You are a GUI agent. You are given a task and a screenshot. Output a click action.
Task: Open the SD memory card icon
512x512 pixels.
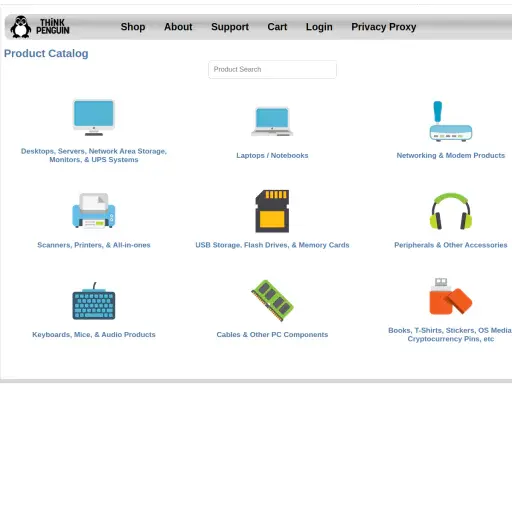[x=272, y=211]
